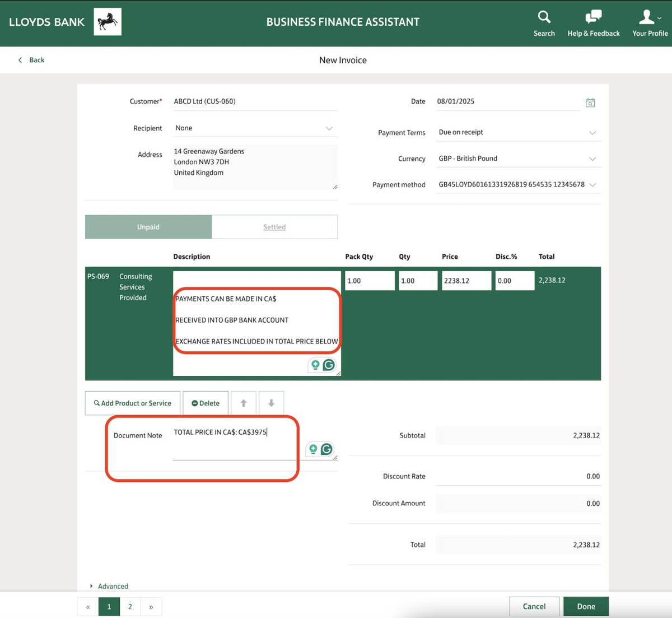
Task: Click the Discount Amount value field
Action: pos(518,503)
